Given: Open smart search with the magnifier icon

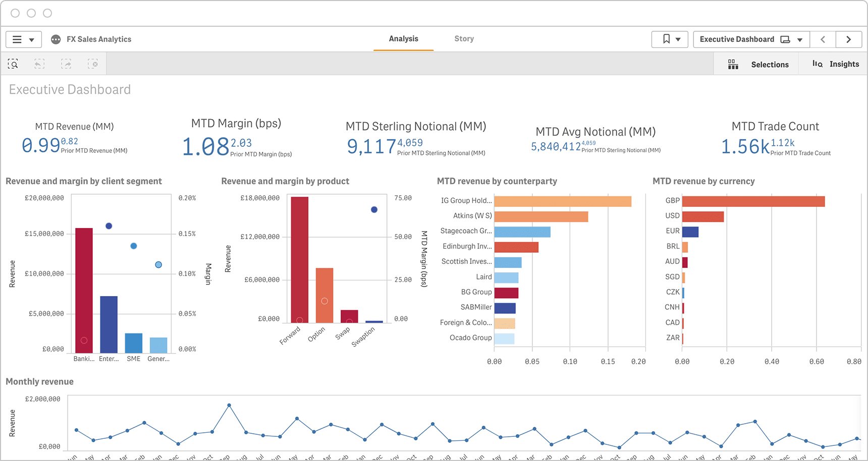Looking at the screenshot, I should click(x=13, y=64).
